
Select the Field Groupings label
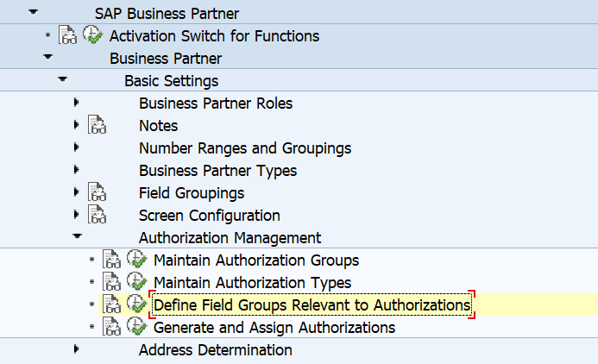192,193
